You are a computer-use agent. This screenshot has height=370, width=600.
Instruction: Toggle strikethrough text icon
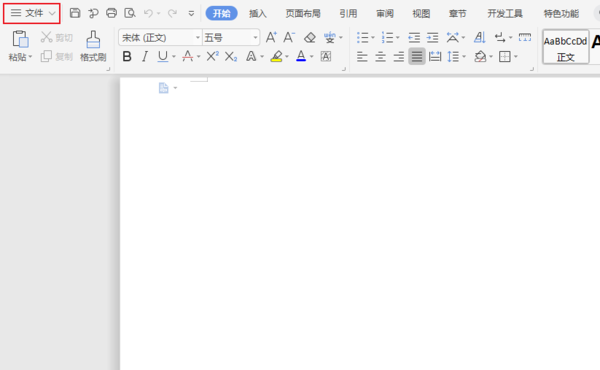188,57
